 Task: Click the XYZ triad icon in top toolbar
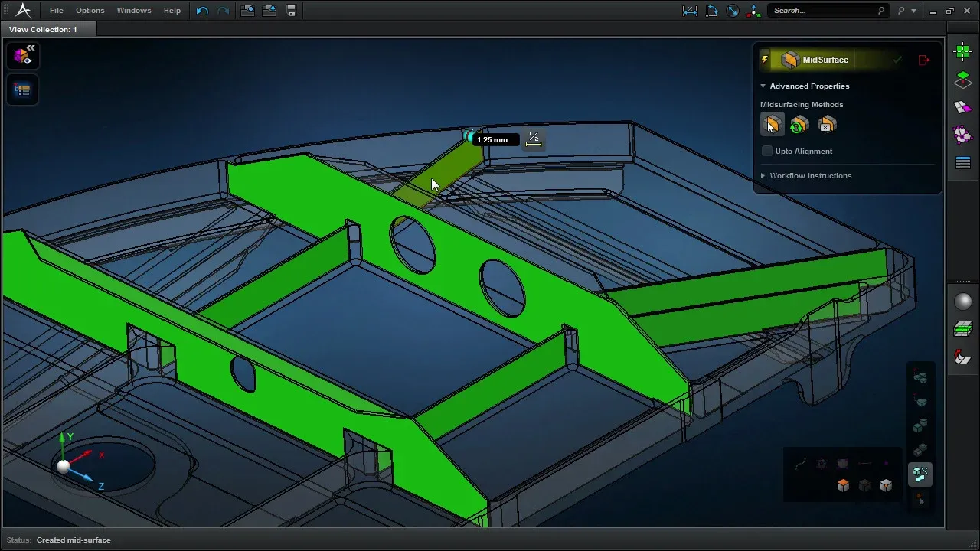pyautogui.click(x=754, y=11)
